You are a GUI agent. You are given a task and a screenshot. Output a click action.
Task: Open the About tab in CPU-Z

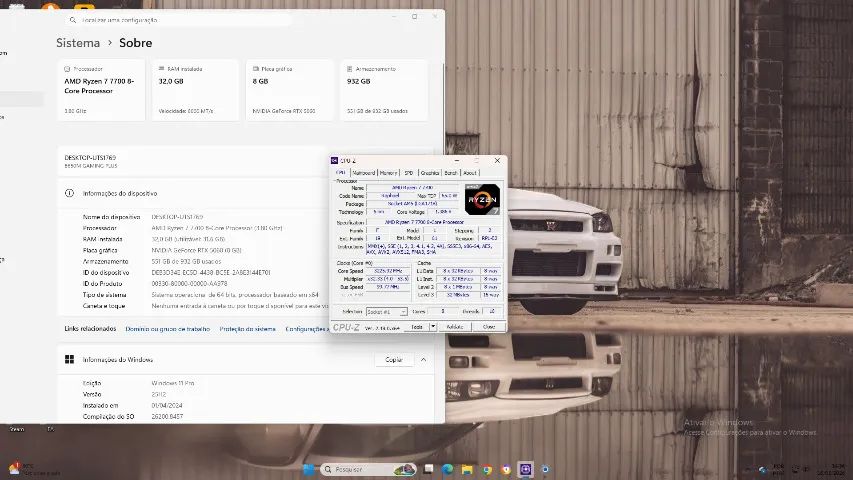tap(470, 173)
